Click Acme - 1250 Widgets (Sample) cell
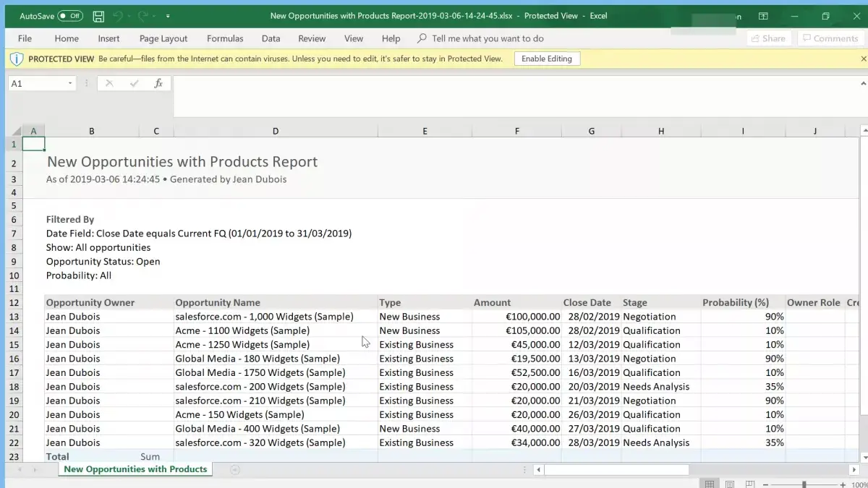868x488 pixels. [x=276, y=345]
